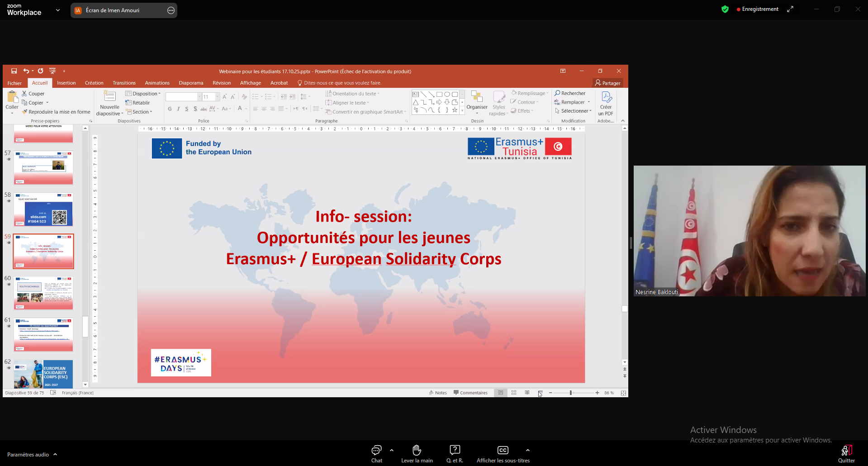Viewport: 868px width, 466px height.
Task: Select slide 60 thumbnail
Action: tap(43, 293)
